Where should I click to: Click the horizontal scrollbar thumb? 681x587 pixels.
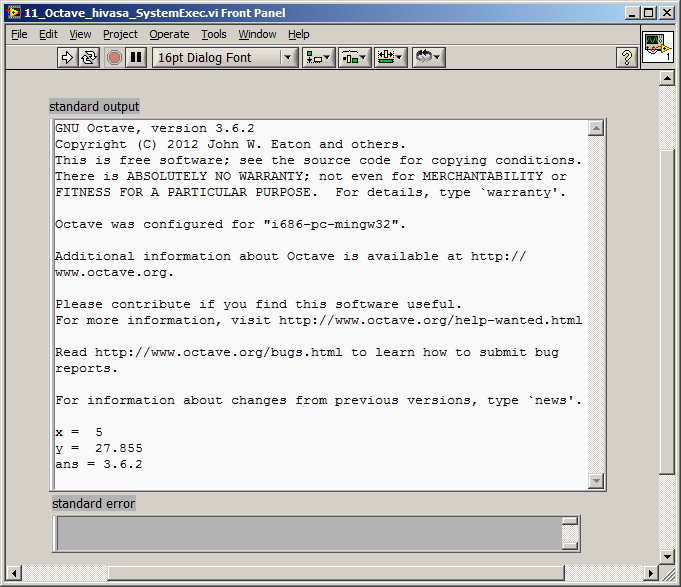[336, 573]
